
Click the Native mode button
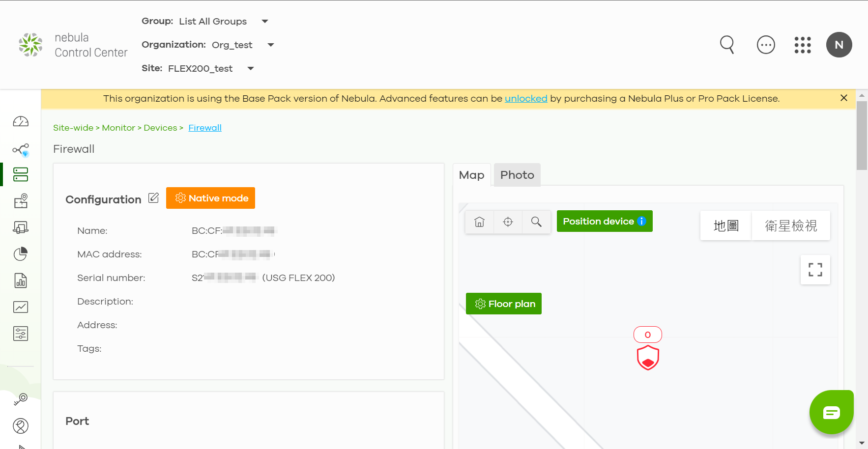point(210,198)
